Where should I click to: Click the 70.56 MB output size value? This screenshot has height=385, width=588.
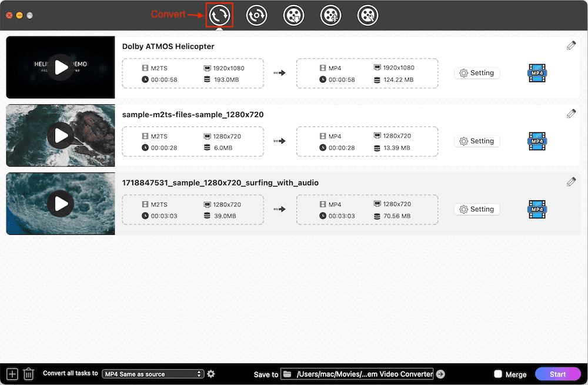397,216
